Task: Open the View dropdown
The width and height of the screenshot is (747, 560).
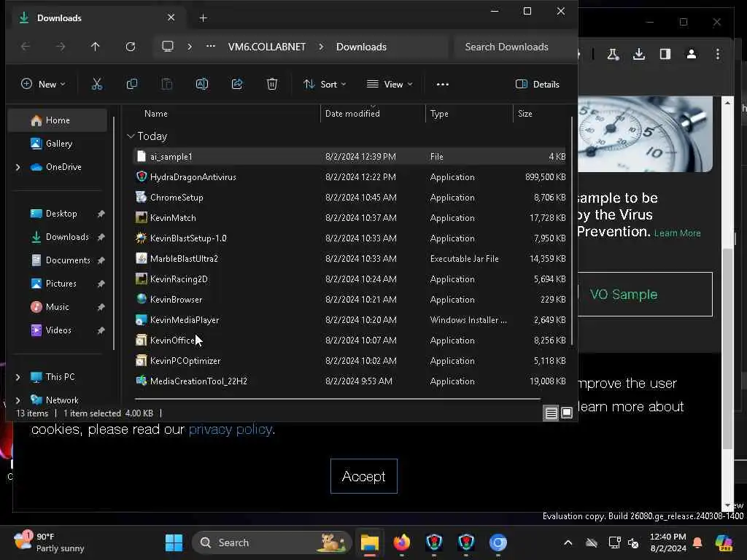Action: pyautogui.click(x=390, y=85)
